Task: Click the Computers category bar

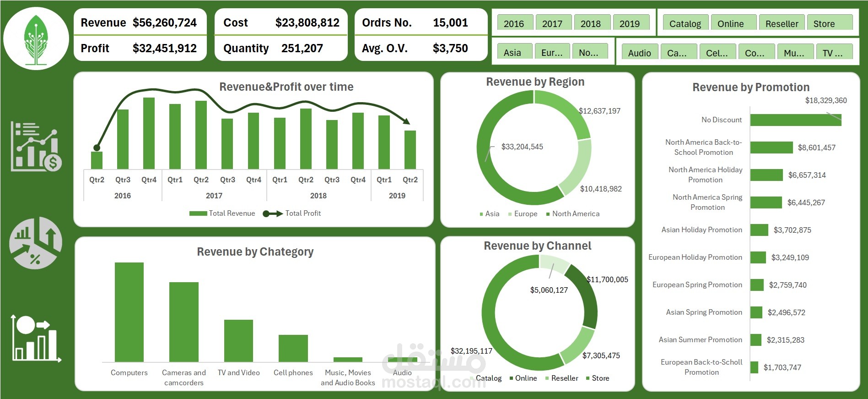Action: 129,312
